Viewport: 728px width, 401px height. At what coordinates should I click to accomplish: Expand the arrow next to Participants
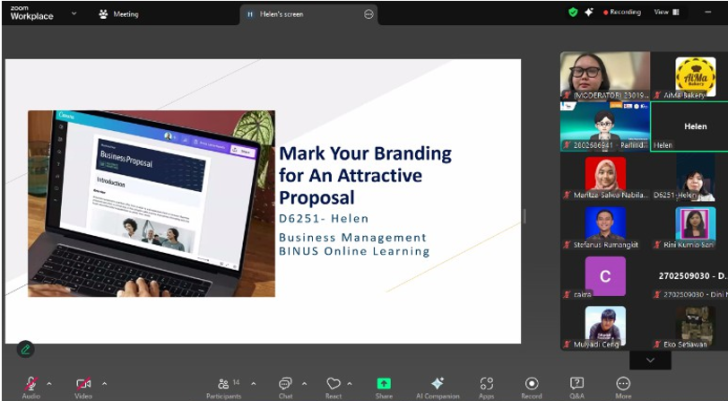[x=253, y=383]
